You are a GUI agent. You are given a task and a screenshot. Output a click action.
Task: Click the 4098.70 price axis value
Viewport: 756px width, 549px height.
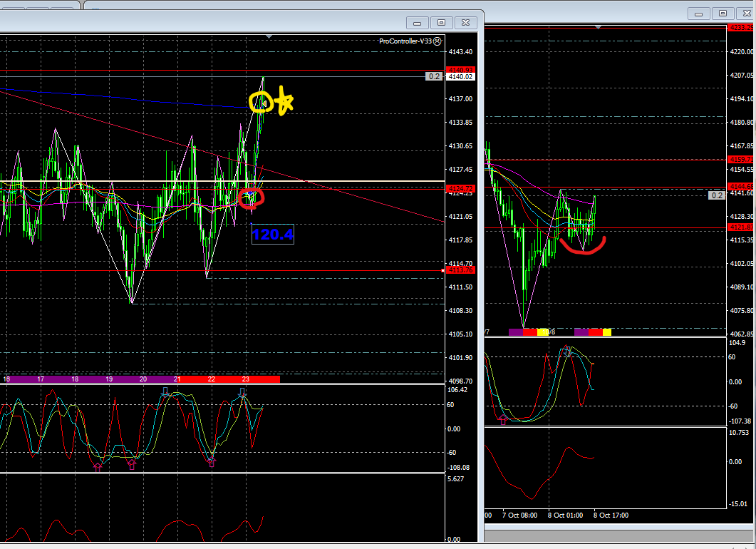click(x=460, y=381)
